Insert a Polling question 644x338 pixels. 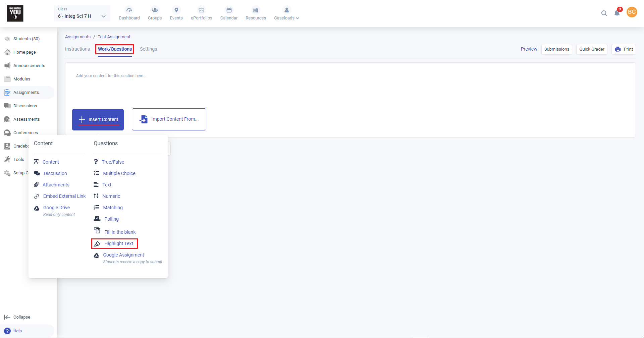[x=106, y=219]
